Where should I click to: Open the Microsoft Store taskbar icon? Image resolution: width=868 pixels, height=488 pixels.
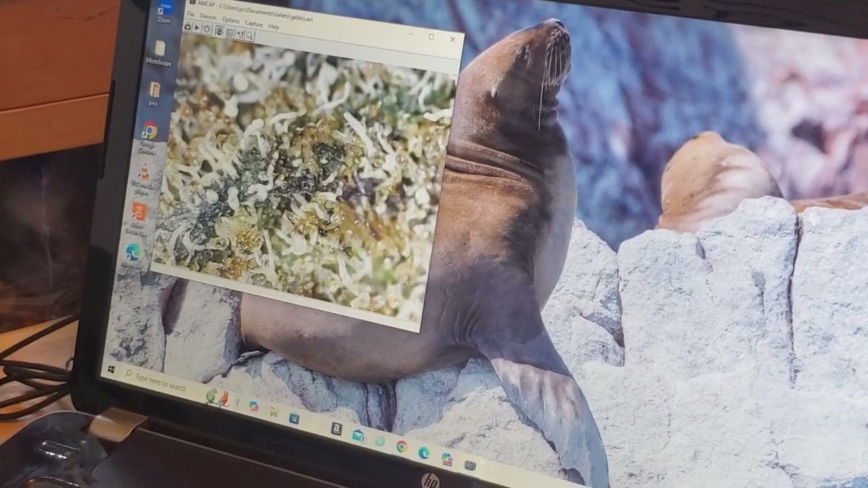pyautogui.click(x=294, y=418)
